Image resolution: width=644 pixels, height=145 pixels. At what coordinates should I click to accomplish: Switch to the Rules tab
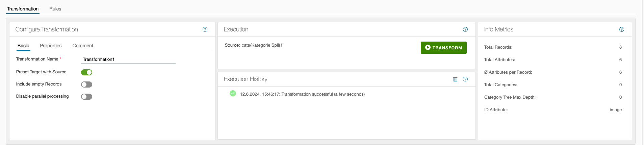click(x=55, y=9)
